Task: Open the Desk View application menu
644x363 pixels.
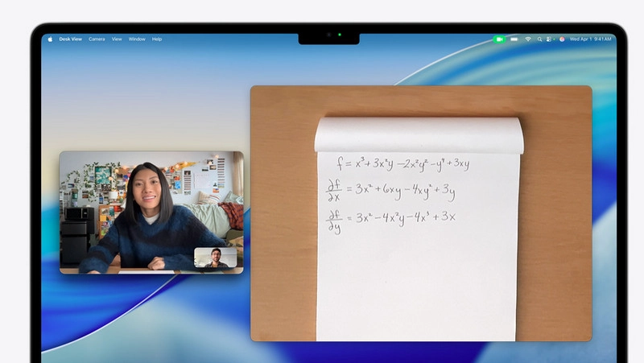Action: (x=70, y=39)
